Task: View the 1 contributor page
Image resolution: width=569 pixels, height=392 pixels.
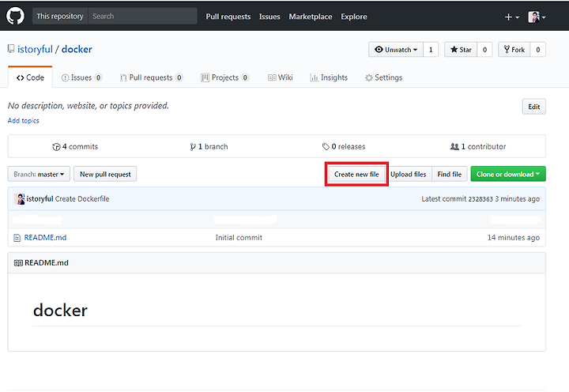Action: [478, 147]
